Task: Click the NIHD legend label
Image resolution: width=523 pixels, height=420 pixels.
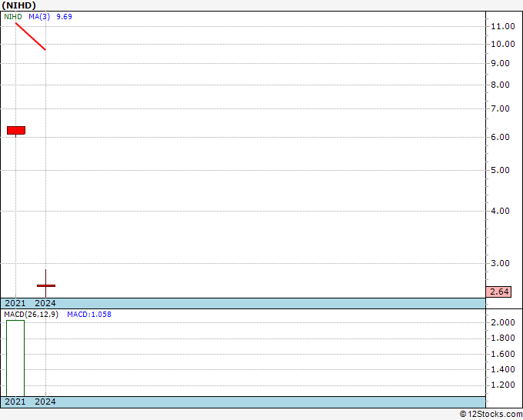Action: tap(13, 17)
